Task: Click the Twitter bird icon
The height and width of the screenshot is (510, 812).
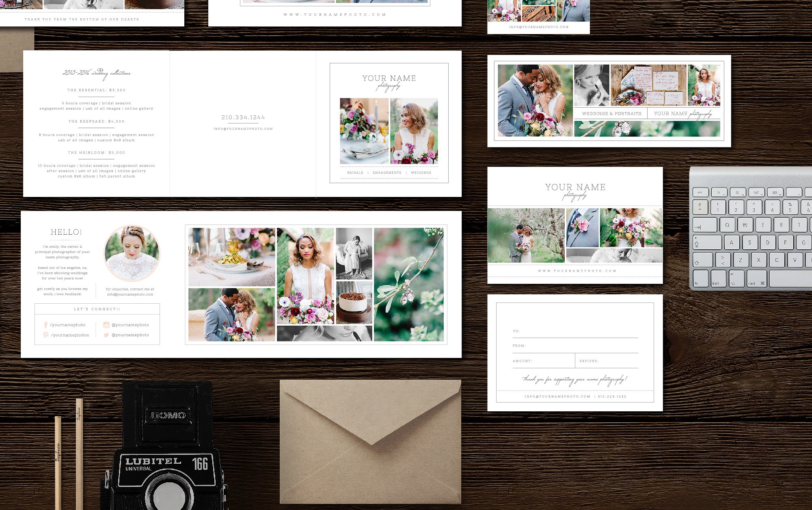Action: point(106,335)
